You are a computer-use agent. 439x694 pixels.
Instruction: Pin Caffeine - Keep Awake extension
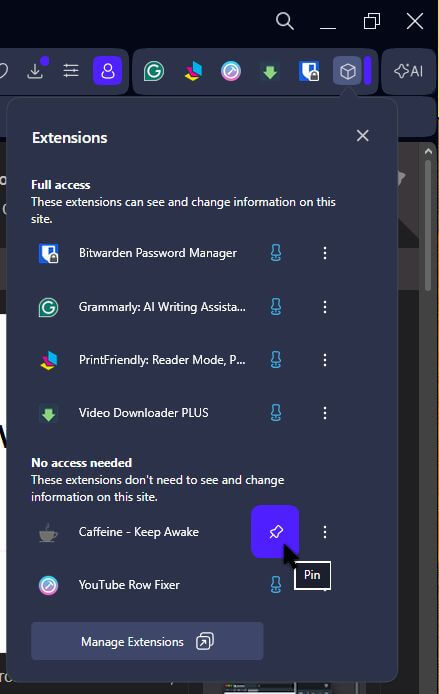(x=275, y=531)
